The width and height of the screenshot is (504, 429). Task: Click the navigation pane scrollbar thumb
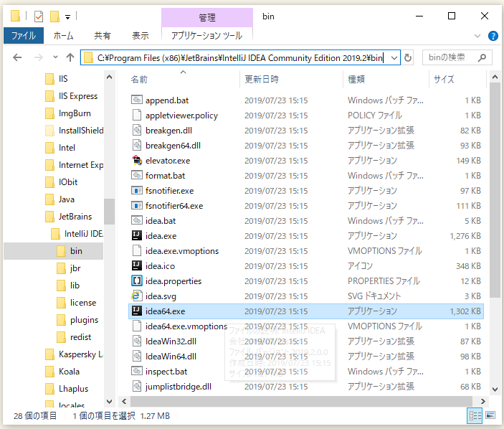click(109, 211)
